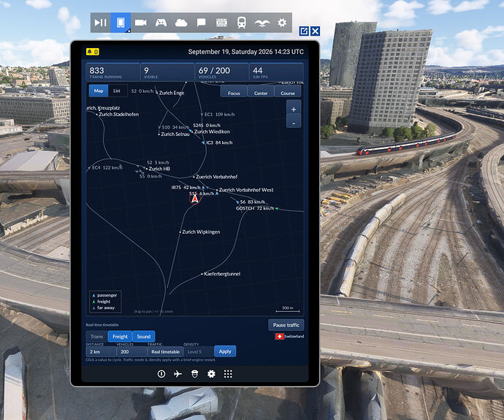Click the own-position red arrow marker on map

[195, 199]
